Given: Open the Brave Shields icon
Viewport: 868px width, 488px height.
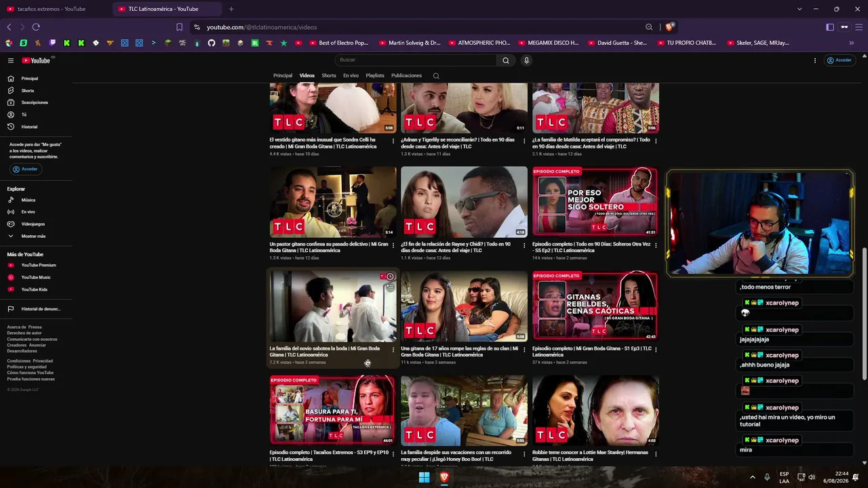Looking at the screenshot, I should tap(669, 27).
